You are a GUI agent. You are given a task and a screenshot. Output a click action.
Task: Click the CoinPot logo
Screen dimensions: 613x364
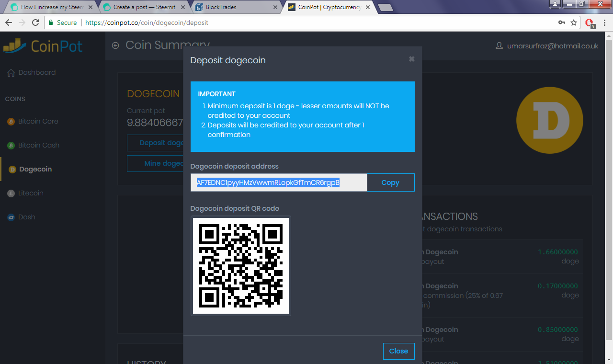click(43, 46)
